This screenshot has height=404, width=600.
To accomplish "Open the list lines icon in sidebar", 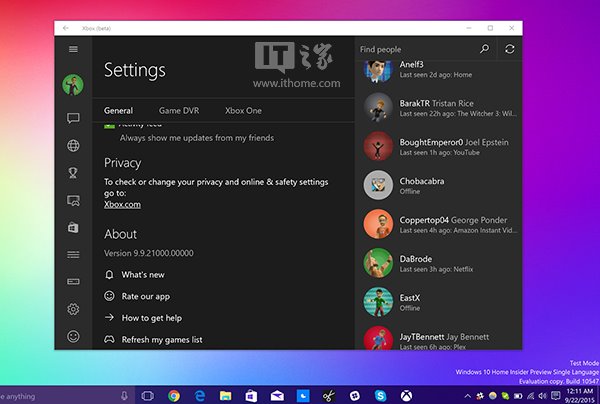I will click(73, 255).
